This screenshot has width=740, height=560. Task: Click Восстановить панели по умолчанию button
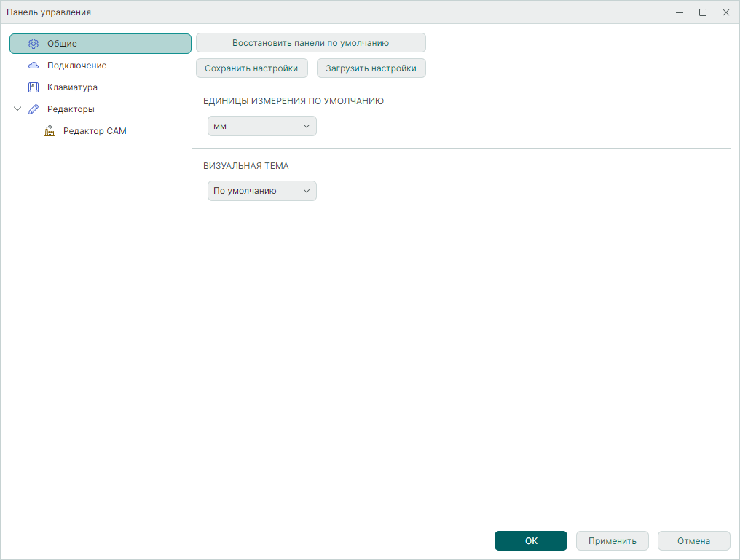click(310, 42)
